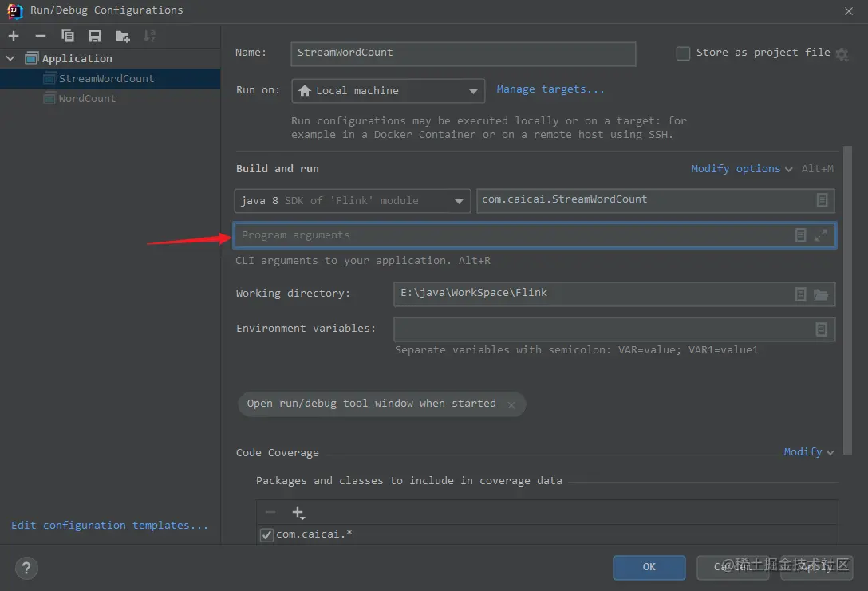Select WordCount configuration in tree
Viewport: 868px width, 591px height.
tap(109, 99)
